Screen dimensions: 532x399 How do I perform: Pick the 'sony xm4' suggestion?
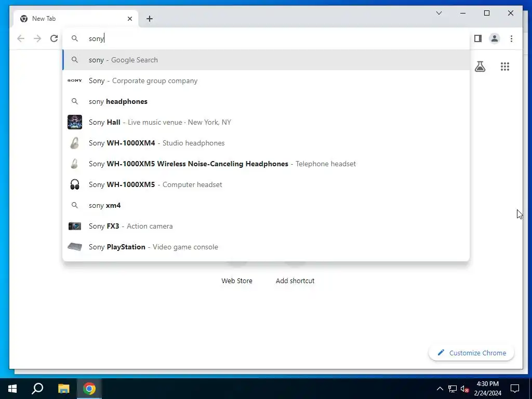[x=266, y=205]
